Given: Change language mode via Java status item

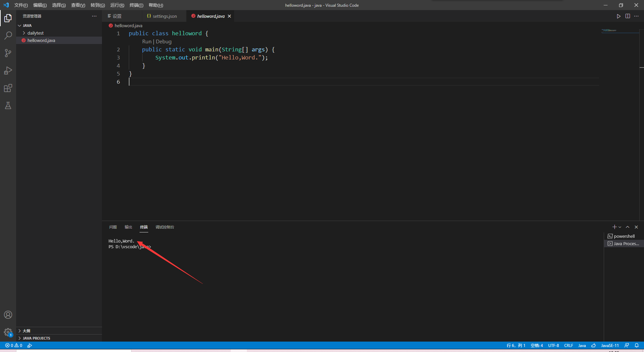Looking at the screenshot, I should tap(582, 345).
